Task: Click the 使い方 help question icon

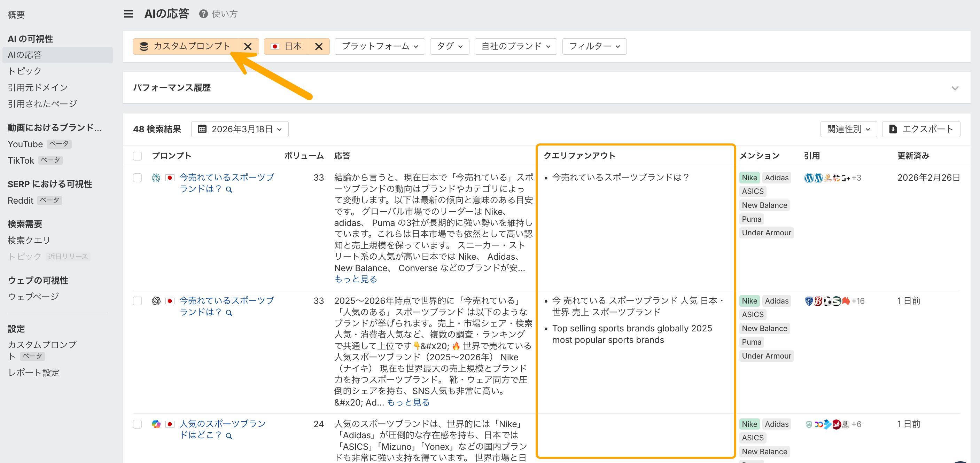Action: [x=203, y=14]
